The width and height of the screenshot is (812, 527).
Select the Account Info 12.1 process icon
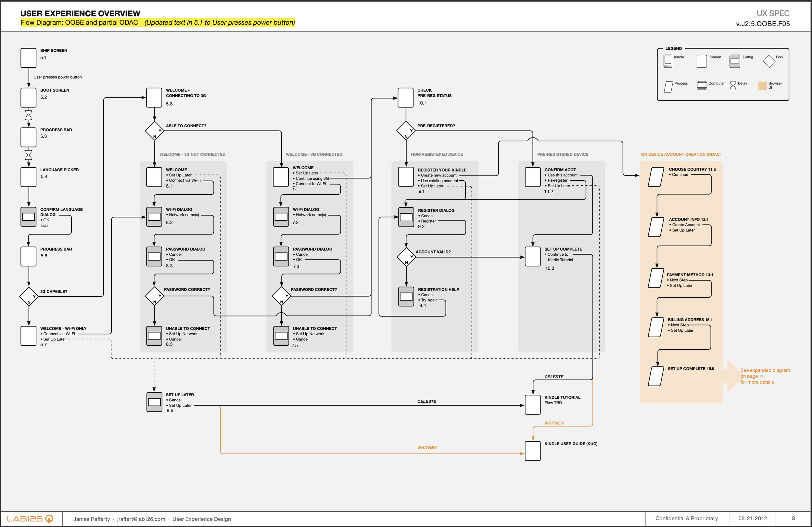point(656,227)
